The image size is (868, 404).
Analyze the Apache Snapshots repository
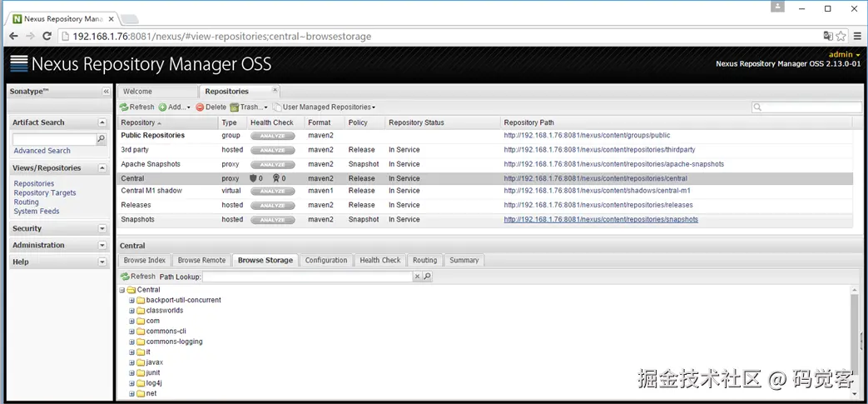tap(272, 165)
